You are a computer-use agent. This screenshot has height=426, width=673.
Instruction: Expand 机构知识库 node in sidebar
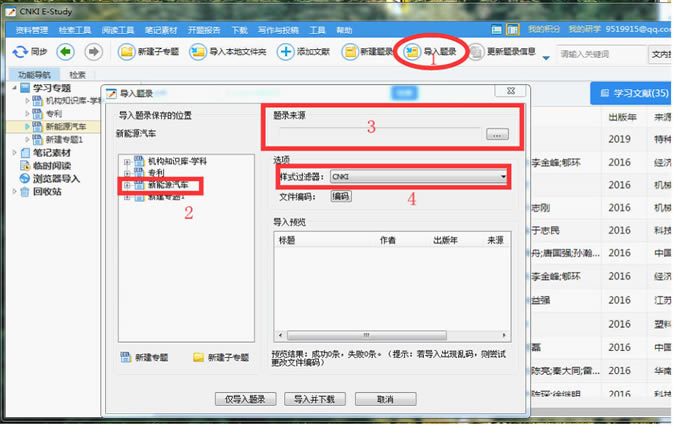27,101
